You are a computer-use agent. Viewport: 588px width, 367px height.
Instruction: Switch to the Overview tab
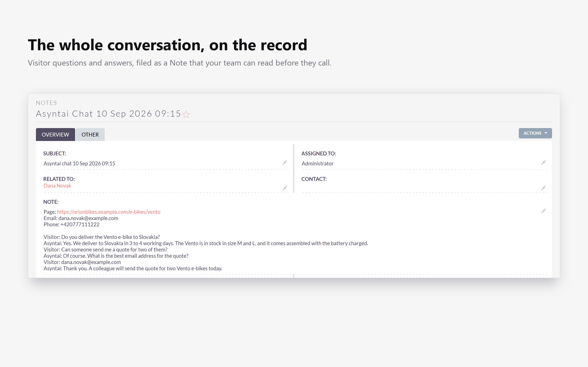[55, 134]
